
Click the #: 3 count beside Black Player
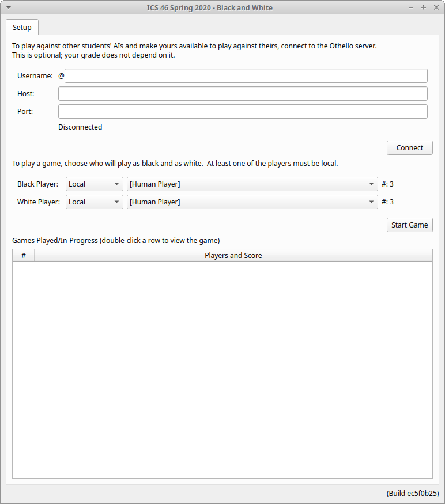[x=387, y=184]
